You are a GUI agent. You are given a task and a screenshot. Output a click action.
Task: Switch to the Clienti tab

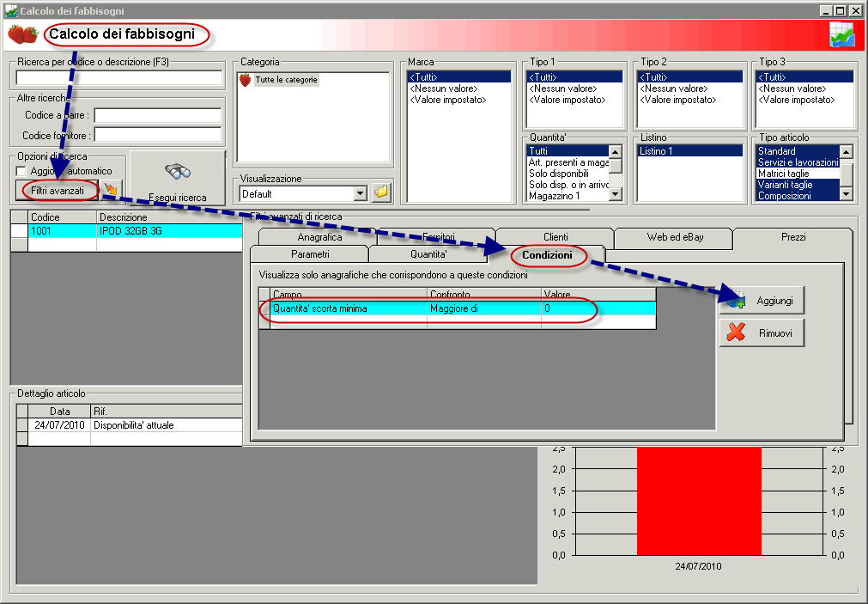click(555, 236)
